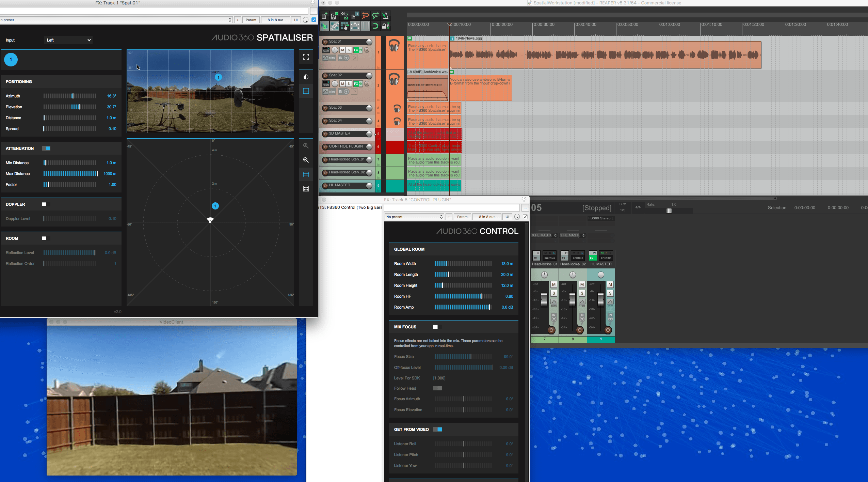Click the Room Width slider

pyautogui.click(x=463, y=264)
